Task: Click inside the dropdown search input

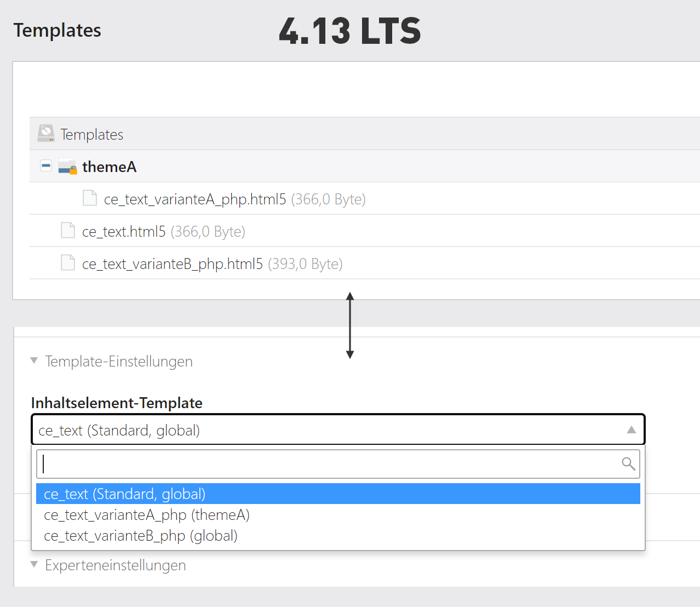Action: (x=329, y=464)
